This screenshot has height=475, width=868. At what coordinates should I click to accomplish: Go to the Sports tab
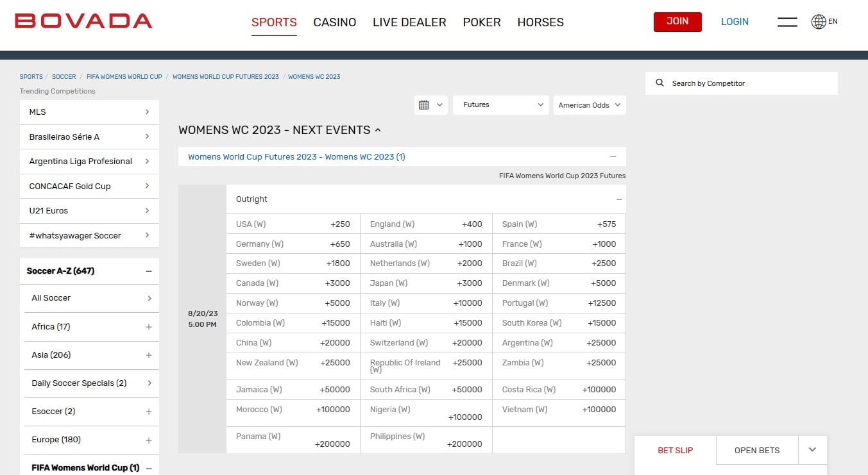pos(274,22)
